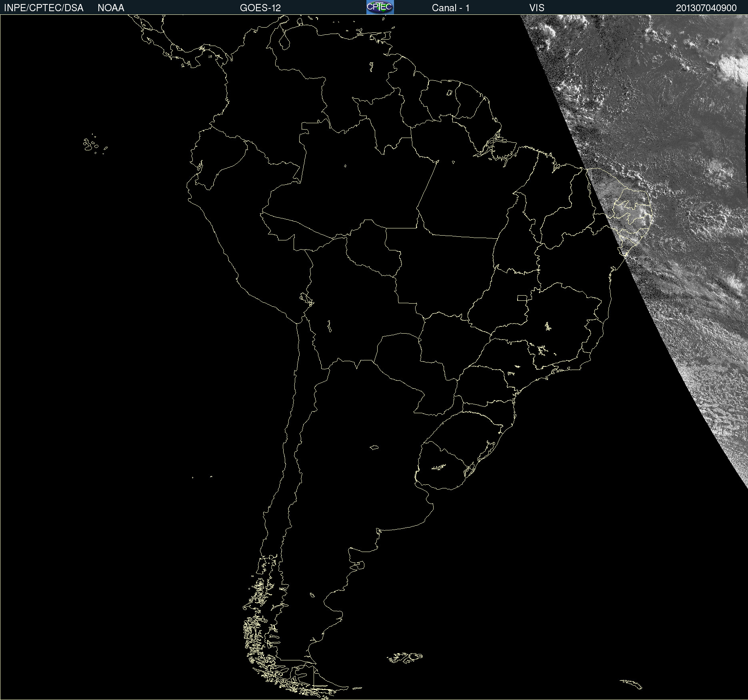Click the Canal - 1 label
The image size is (748, 700).
450,8
